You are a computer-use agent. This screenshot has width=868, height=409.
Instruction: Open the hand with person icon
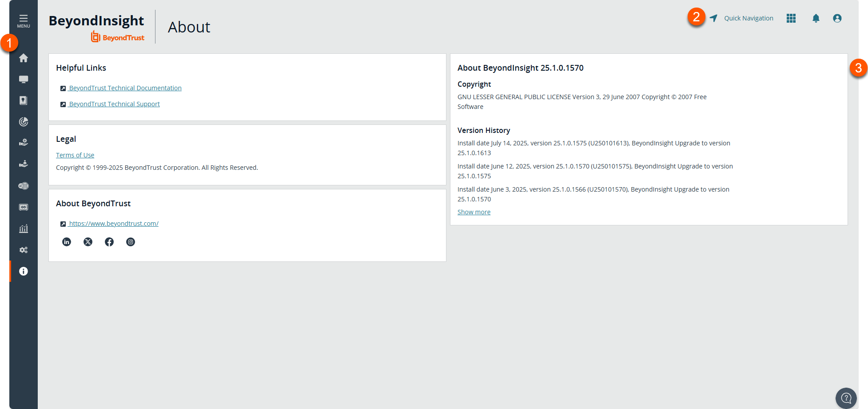click(x=24, y=164)
